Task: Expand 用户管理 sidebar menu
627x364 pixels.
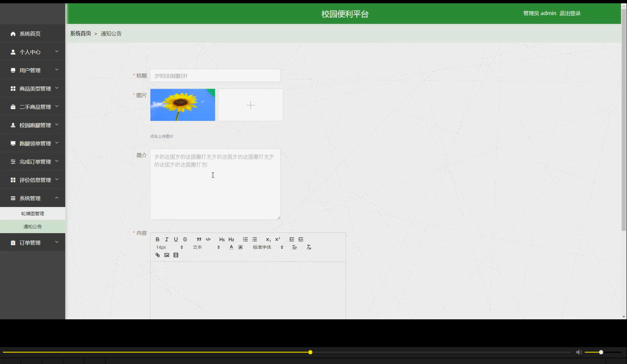Action: coord(33,70)
